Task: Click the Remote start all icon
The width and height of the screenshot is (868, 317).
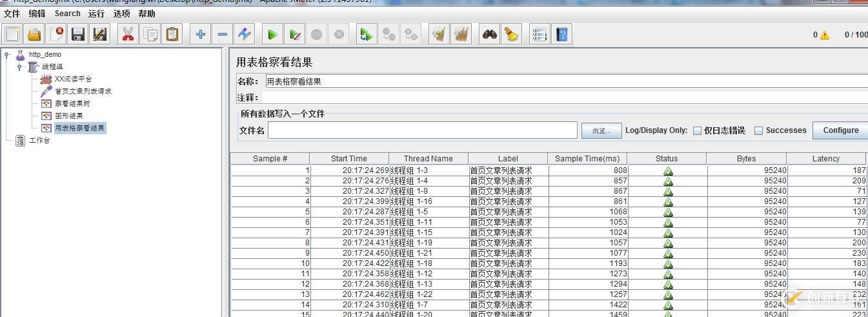Action: coord(367,34)
